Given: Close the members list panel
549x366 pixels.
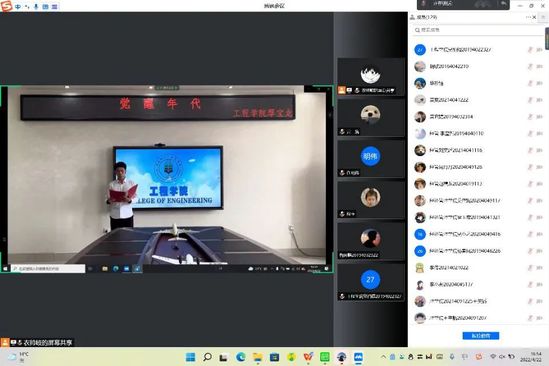Looking at the screenshot, I should click(x=534, y=17).
